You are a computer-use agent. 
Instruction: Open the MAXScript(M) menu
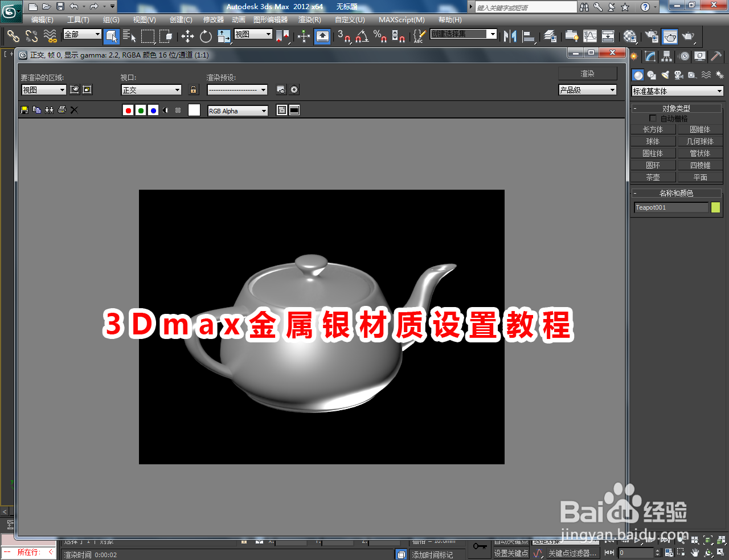[401, 20]
